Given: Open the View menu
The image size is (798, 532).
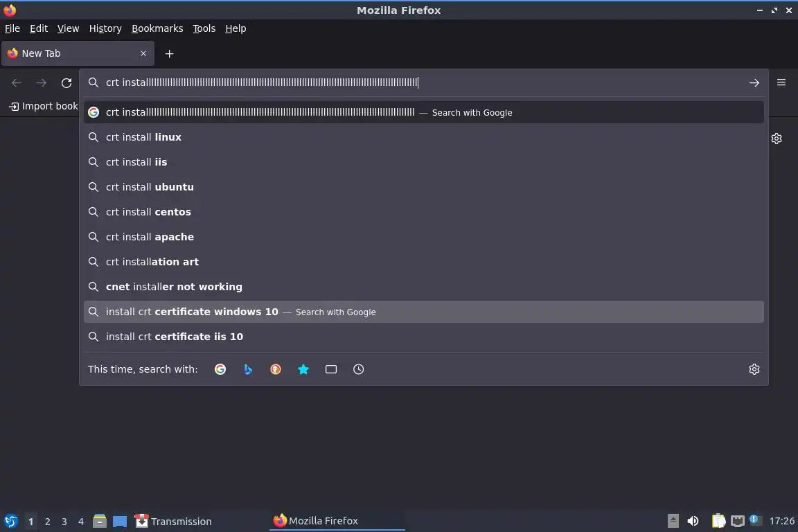Looking at the screenshot, I should [x=68, y=28].
